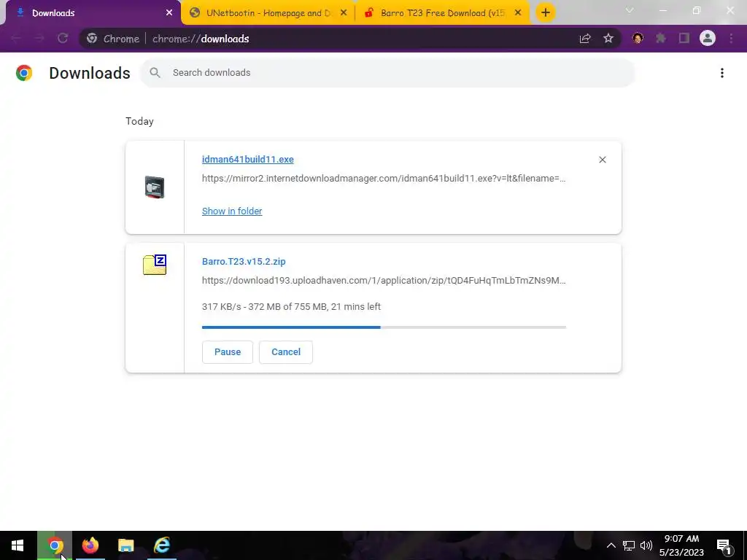Focus the Search downloads field
The width and height of the screenshot is (747, 560).
(x=388, y=73)
